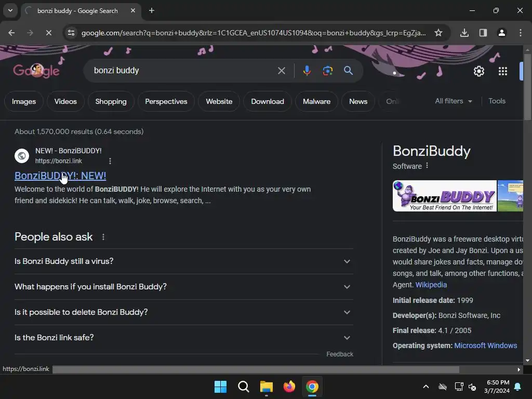Open Google Lens image search icon
Screen dimensions: 532x399
click(327, 71)
